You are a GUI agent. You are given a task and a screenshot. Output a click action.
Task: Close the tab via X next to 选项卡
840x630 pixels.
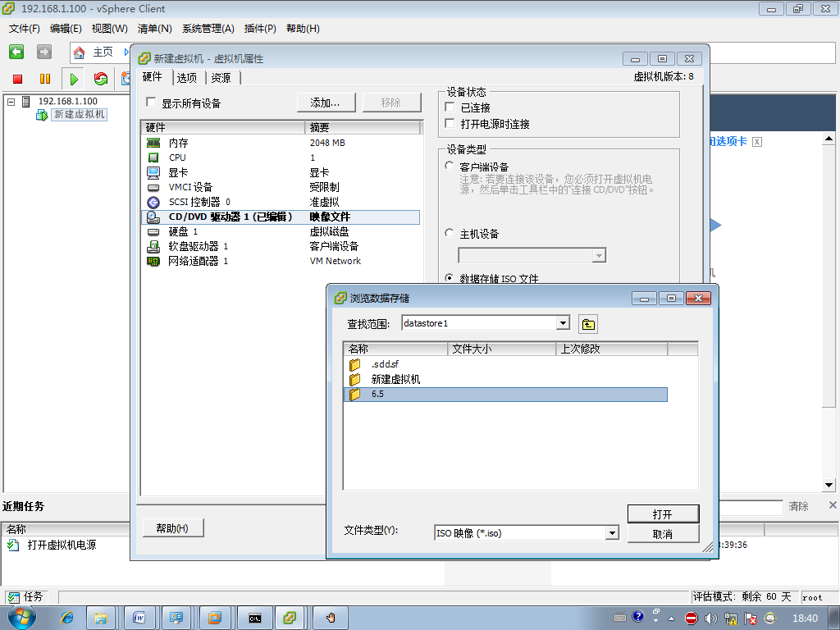(x=756, y=141)
